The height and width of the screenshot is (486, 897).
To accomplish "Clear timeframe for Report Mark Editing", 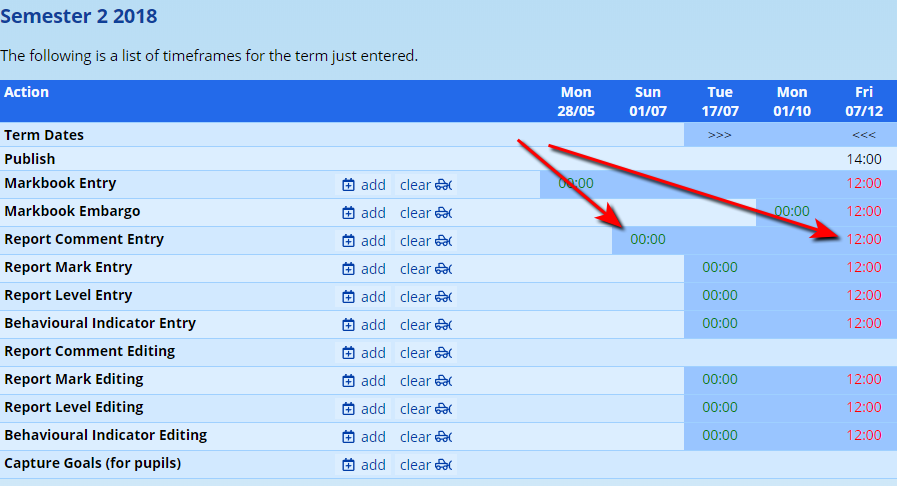I will click(426, 381).
